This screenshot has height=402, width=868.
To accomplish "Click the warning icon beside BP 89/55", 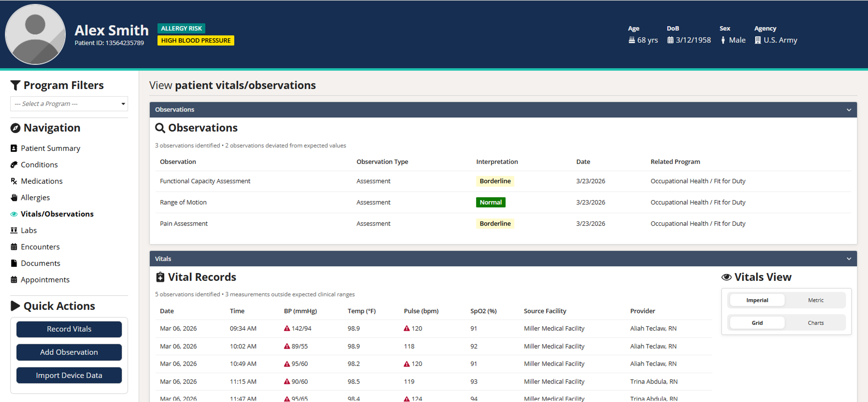I will point(287,346).
